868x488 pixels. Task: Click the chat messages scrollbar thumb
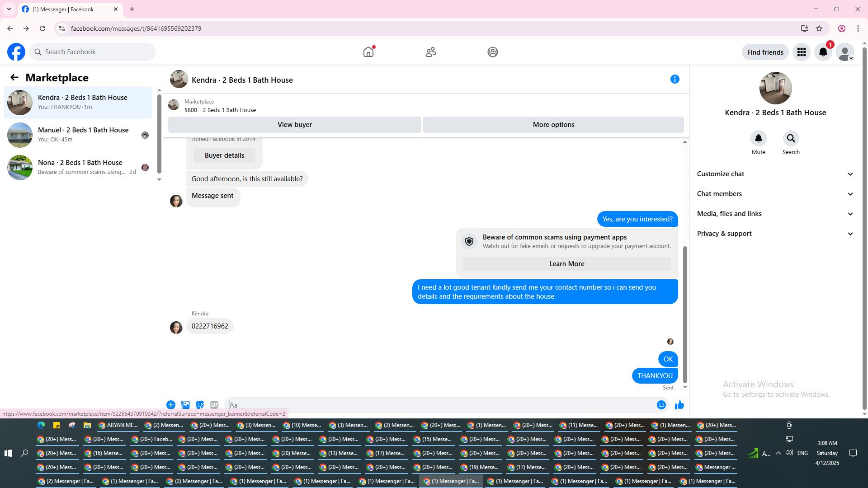click(685, 314)
